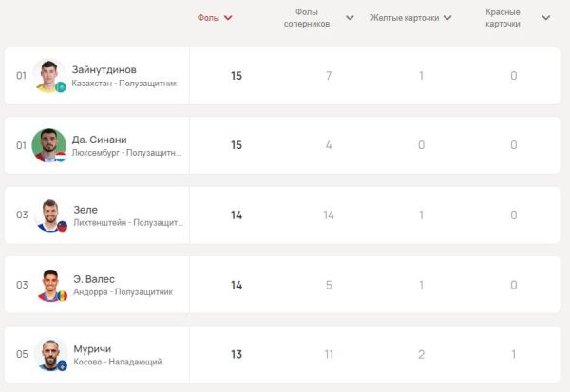
Task: Open the Э. Валес player name link
Action: coord(94,279)
